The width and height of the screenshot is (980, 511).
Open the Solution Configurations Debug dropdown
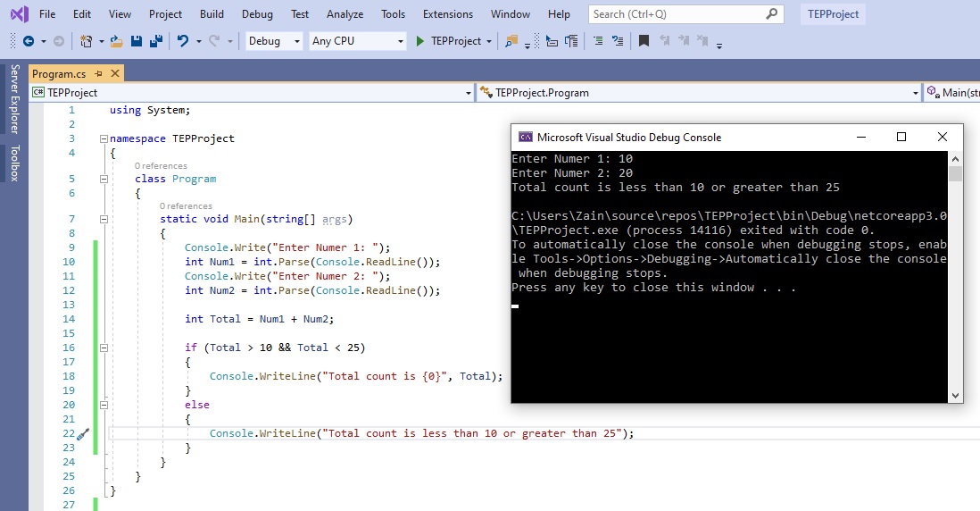click(274, 41)
